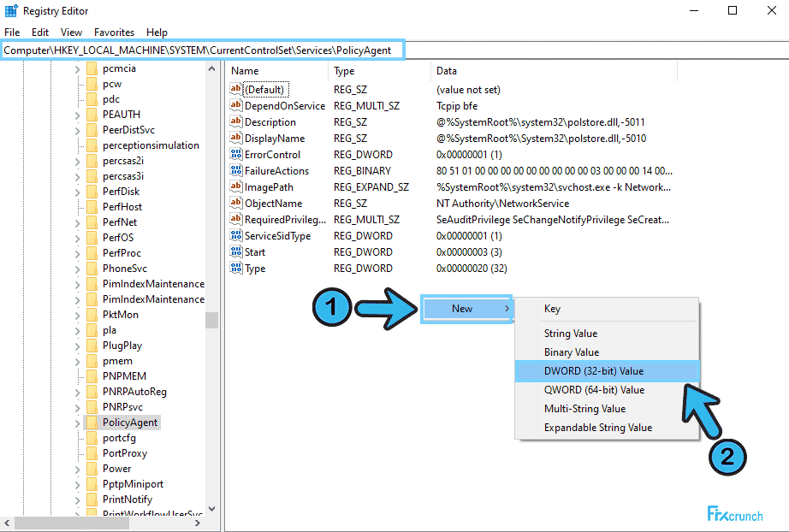Screen dimensions: 789x532
Task: Expand the PerfNet tree node
Action: [78, 222]
